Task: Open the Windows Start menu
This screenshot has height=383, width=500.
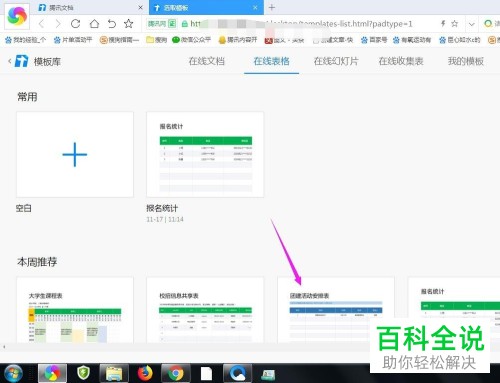Action: (13, 373)
